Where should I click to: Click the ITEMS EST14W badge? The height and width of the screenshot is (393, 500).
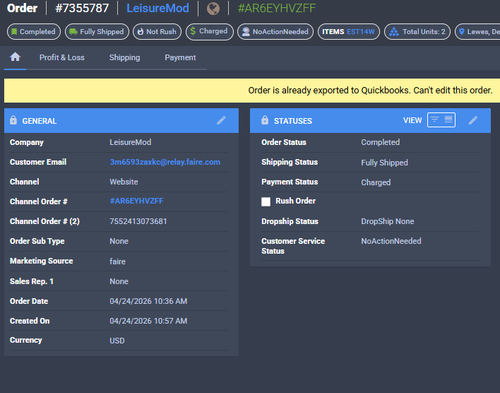349,32
